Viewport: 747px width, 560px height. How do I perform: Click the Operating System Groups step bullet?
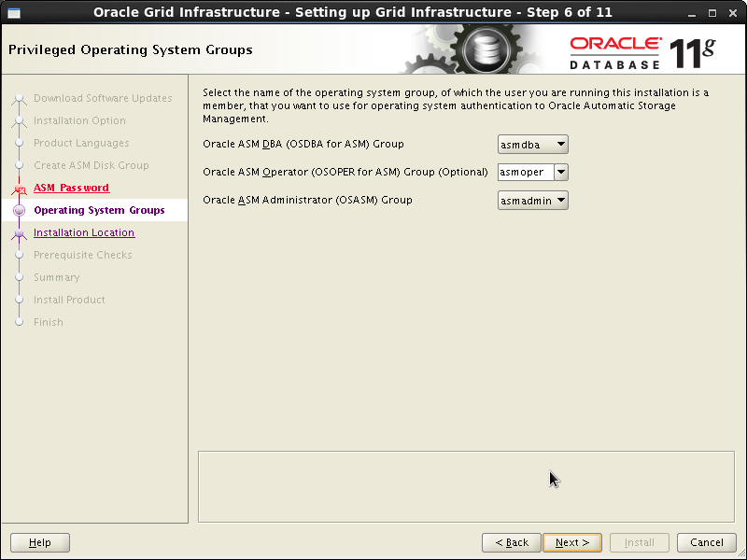pyautogui.click(x=19, y=210)
